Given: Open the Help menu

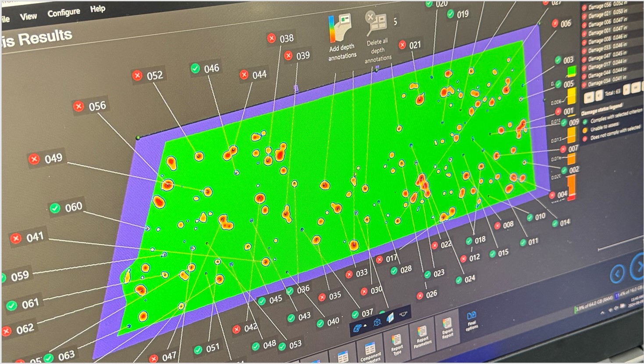Looking at the screenshot, I should (97, 9).
